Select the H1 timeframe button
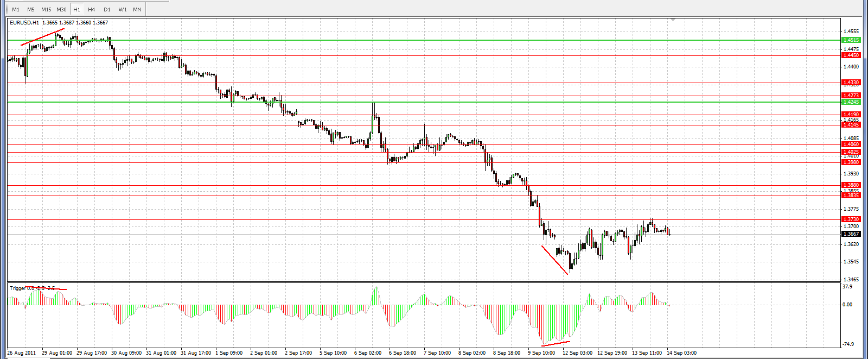Image resolution: width=868 pixels, height=359 pixels. pos(76,9)
